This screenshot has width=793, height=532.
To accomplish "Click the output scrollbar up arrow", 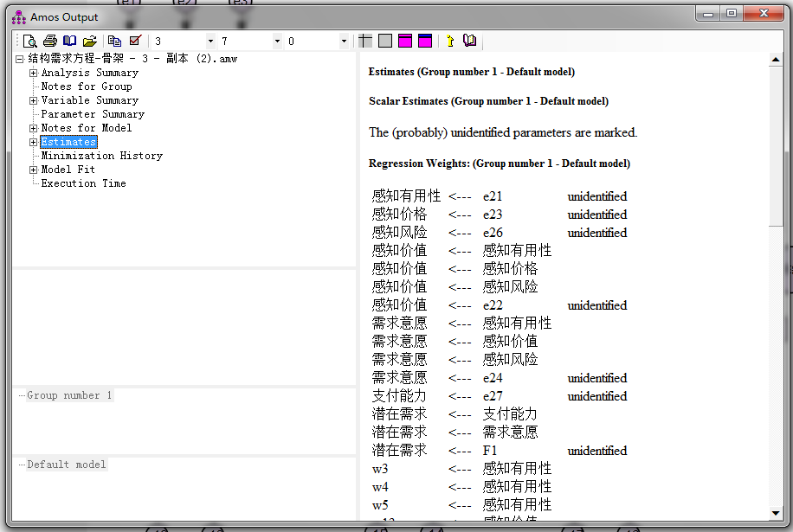I will pos(776,60).
